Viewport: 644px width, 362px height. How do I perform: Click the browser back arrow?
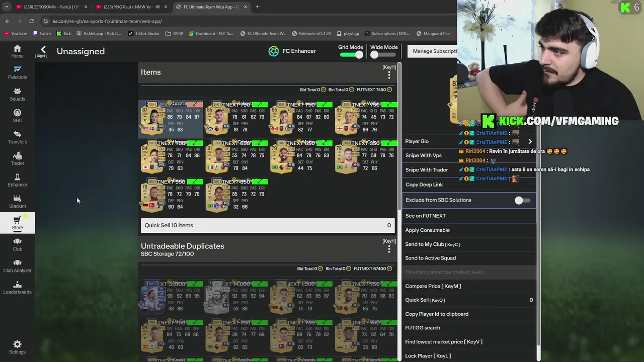[x=7, y=21]
